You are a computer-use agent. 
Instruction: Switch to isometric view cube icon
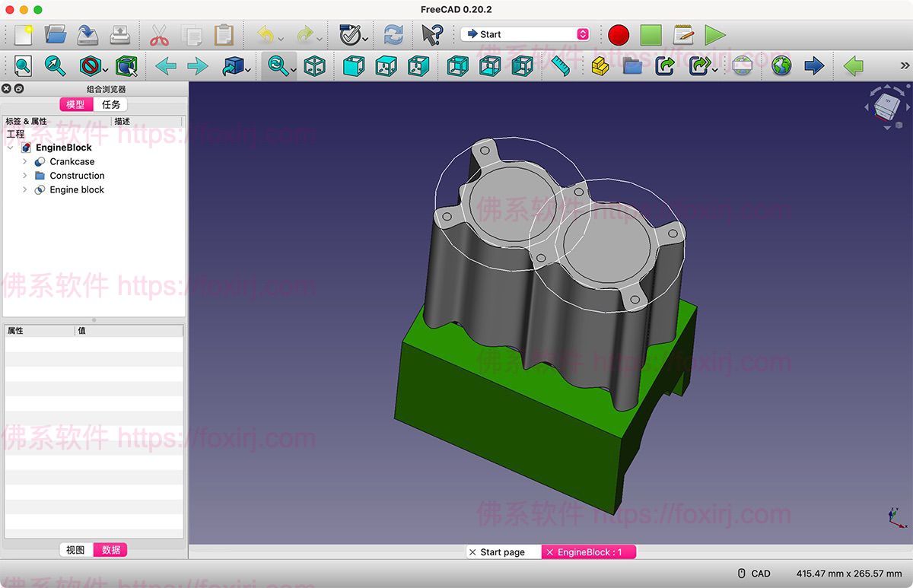314,66
